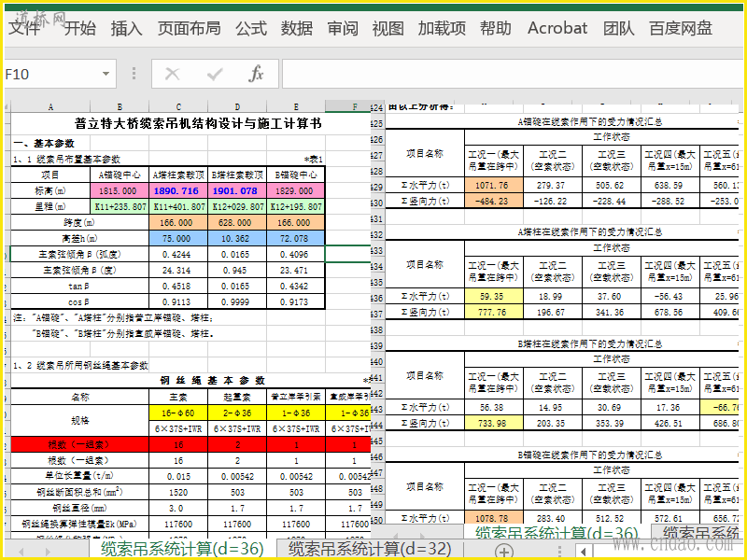Select row header 436 in the right pane

pos(377,298)
